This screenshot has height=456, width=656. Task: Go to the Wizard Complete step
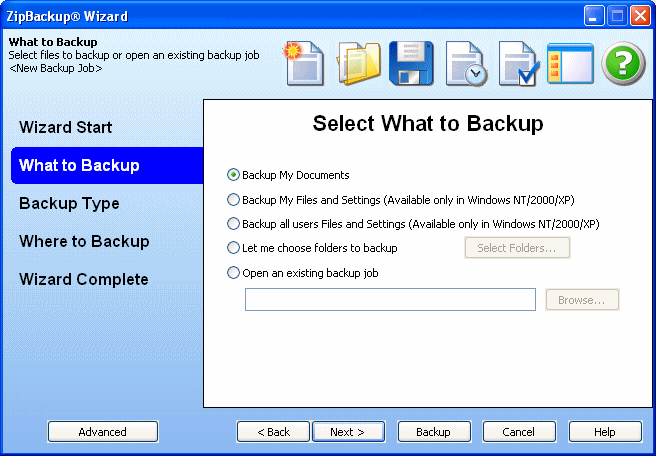pyautogui.click(x=84, y=279)
